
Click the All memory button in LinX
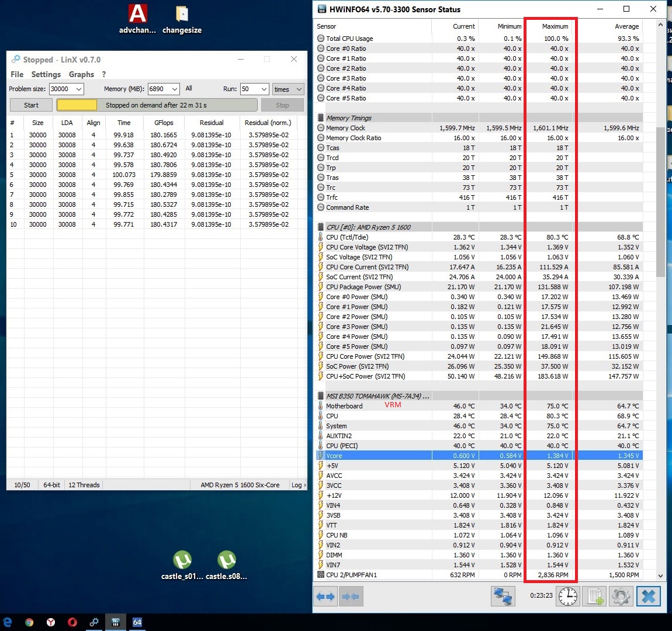189,88
